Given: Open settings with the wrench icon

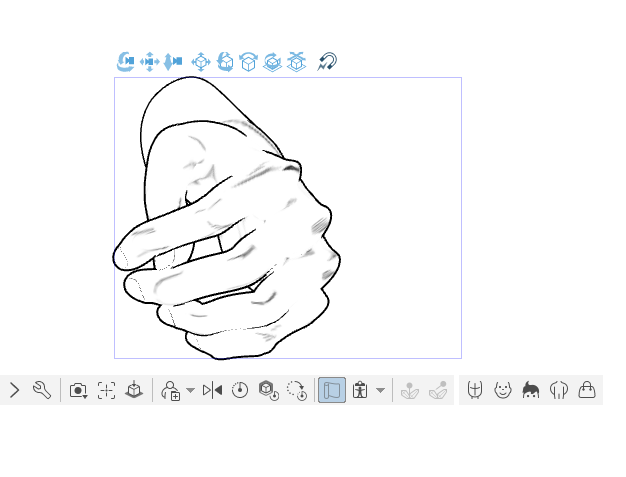Looking at the screenshot, I should point(42,390).
